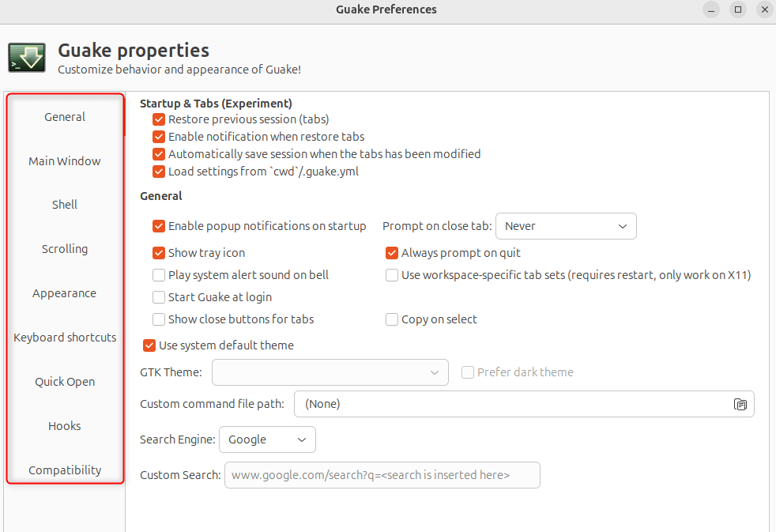
Task: Open file chooser icon in Custom command path
Action: click(740, 404)
